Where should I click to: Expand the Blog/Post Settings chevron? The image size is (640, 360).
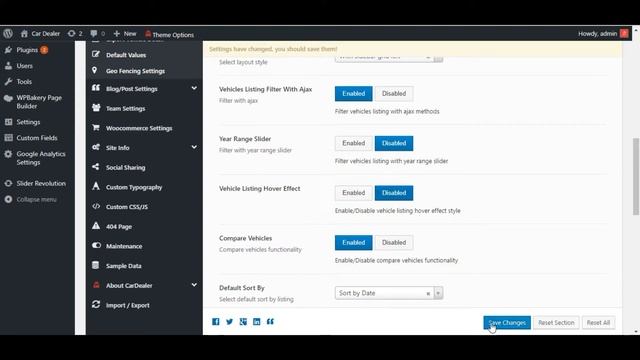194,88
